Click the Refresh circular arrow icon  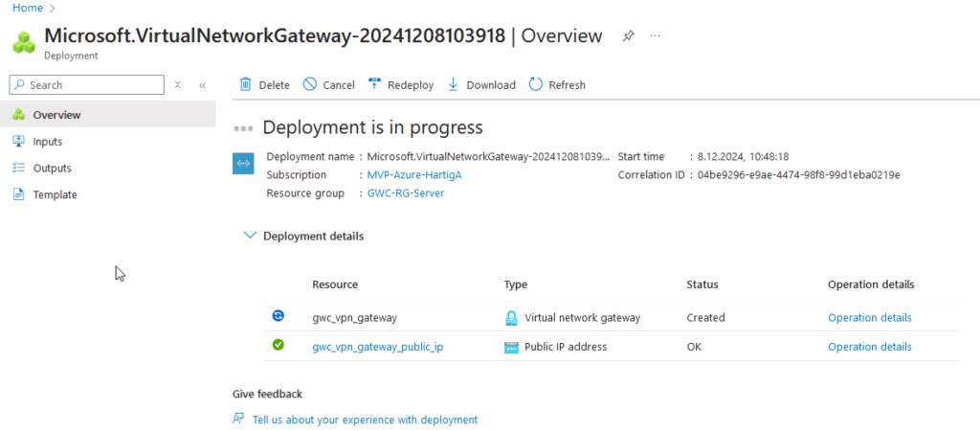[x=536, y=84]
